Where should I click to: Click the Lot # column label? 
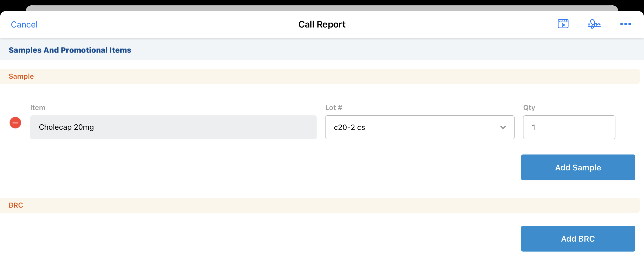pyautogui.click(x=334, y=108)
